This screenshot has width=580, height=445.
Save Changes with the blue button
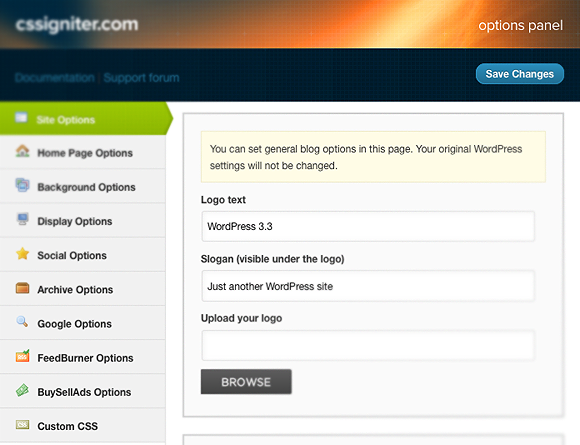point(520,74)
